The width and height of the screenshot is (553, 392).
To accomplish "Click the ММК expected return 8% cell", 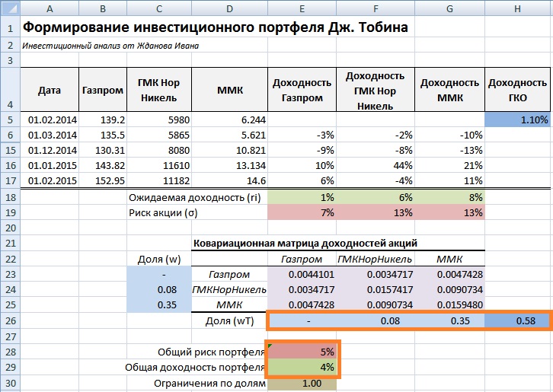I will click(448, 197).
